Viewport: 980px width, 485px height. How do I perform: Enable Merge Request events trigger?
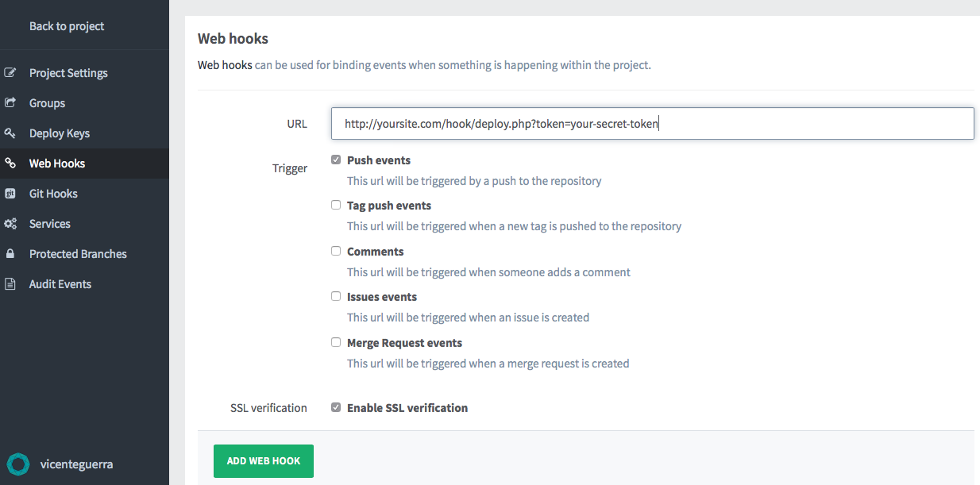click(336, 342)
